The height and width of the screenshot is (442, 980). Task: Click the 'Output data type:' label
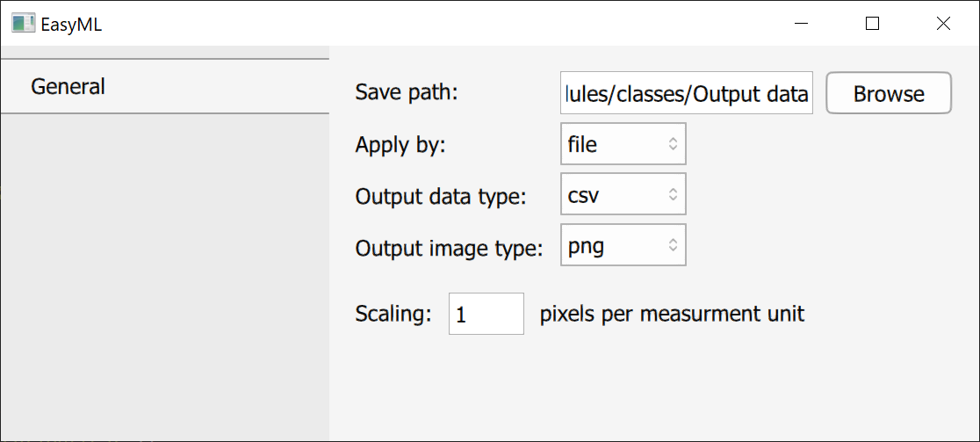[x=441, y=197]
